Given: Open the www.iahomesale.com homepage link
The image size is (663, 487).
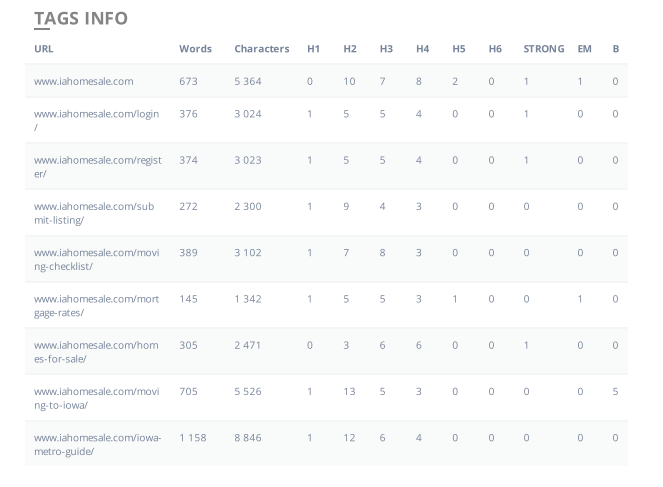Looking at the screenshot, I should (x=83, y=81).
